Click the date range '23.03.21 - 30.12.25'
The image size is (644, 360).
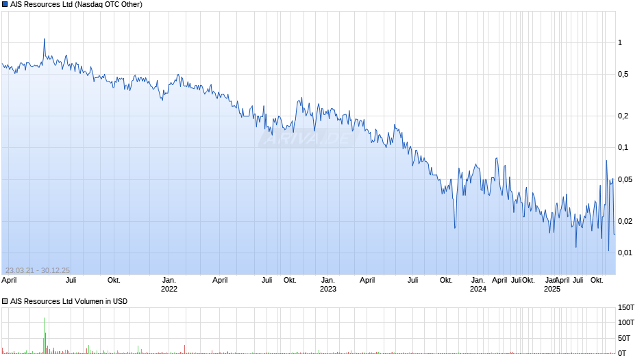(x=38, y=270)
